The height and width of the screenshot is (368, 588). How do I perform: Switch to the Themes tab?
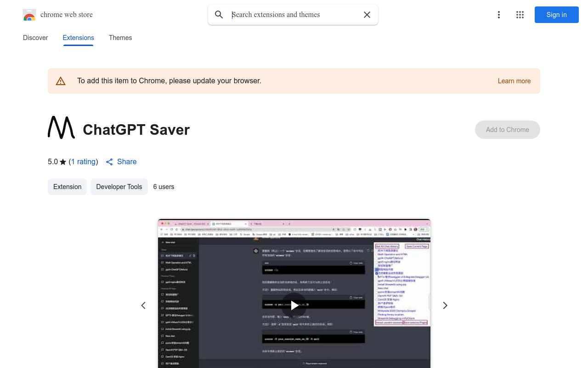(120, 38)
